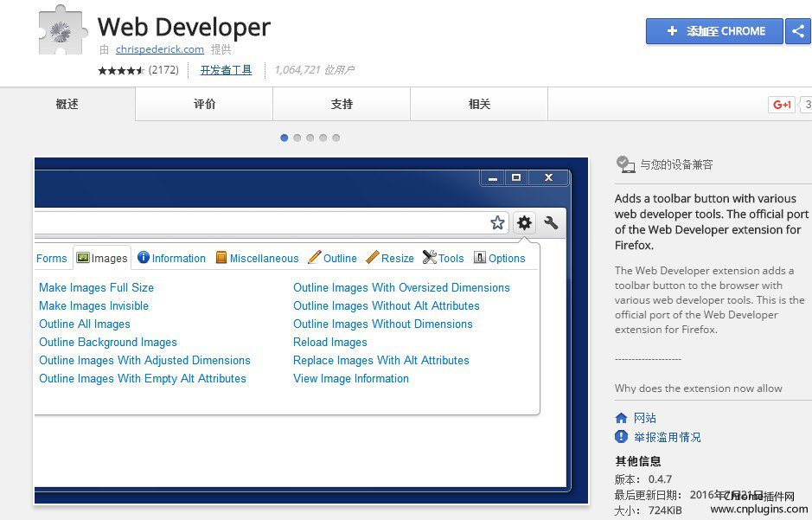Select the fourth carousel dot

[323, 138]
